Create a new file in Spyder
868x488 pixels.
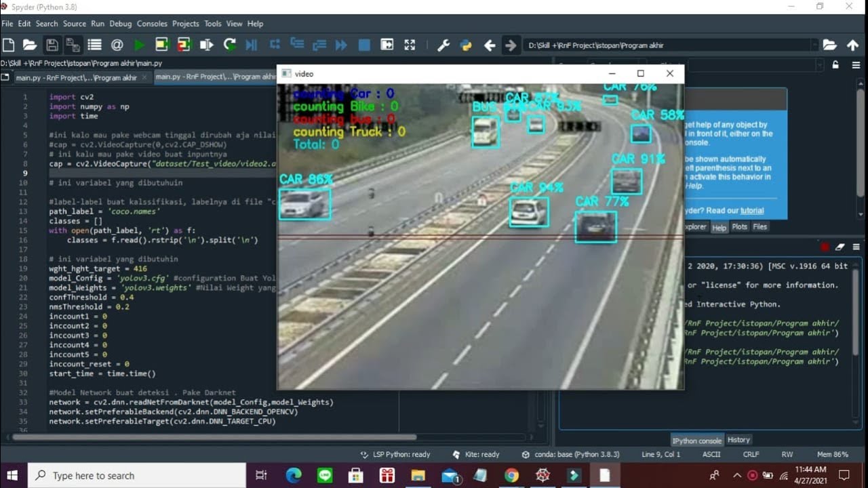[x=8, y=45]
